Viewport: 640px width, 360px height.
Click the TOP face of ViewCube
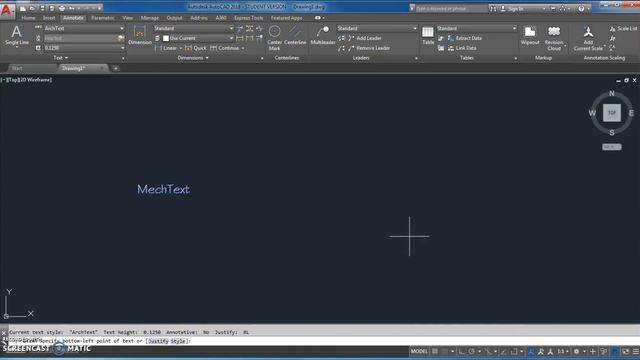(611, 113)
